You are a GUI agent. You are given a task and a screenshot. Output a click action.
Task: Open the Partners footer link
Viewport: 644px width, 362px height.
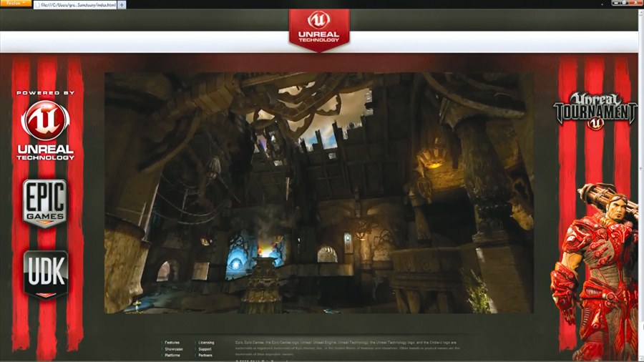pos(205,356)
